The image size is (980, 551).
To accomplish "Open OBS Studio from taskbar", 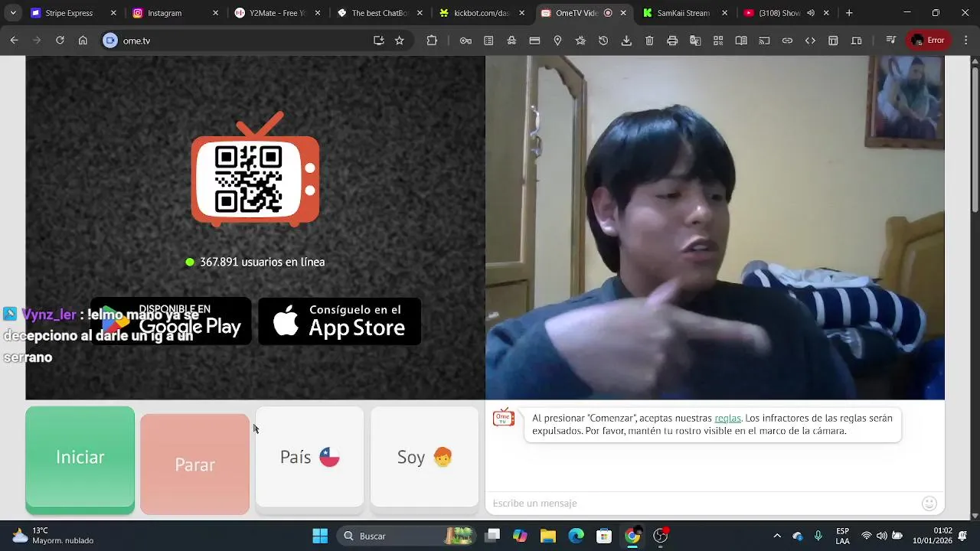I will [x=660, y=536].
